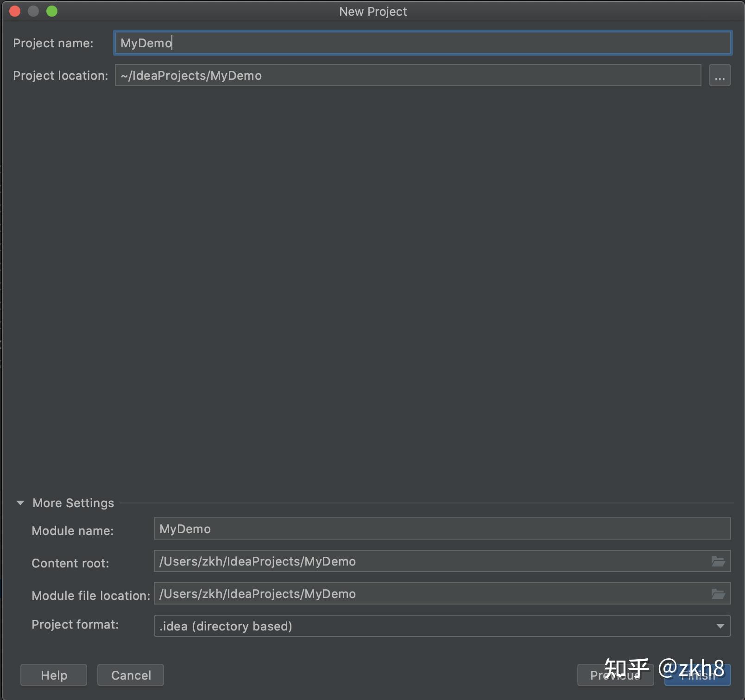Open Help for the New Project dialog
745x700 pixels.
pyautogui.click(x=53, y=675)
